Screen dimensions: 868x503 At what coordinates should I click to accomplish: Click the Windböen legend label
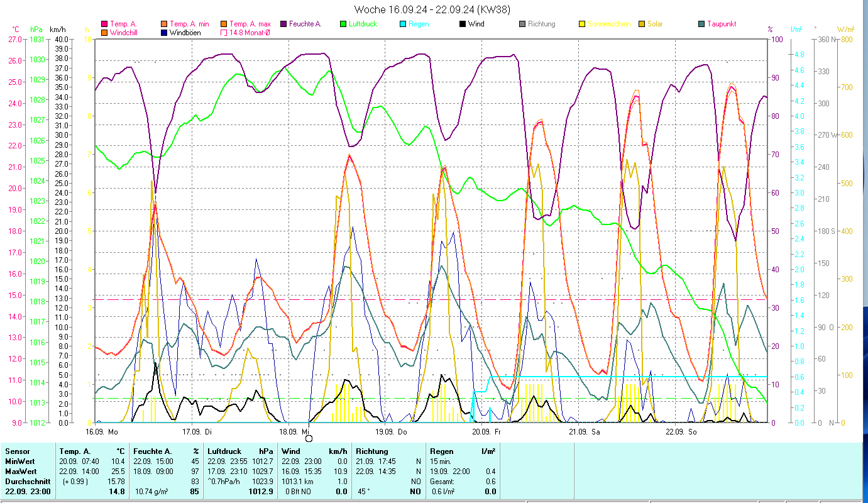tap(185, 33)
